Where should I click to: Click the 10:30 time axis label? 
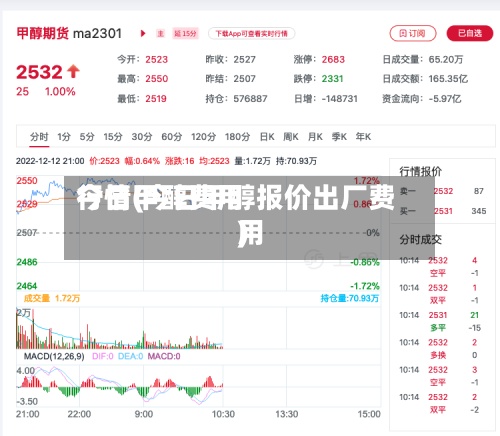223,414
